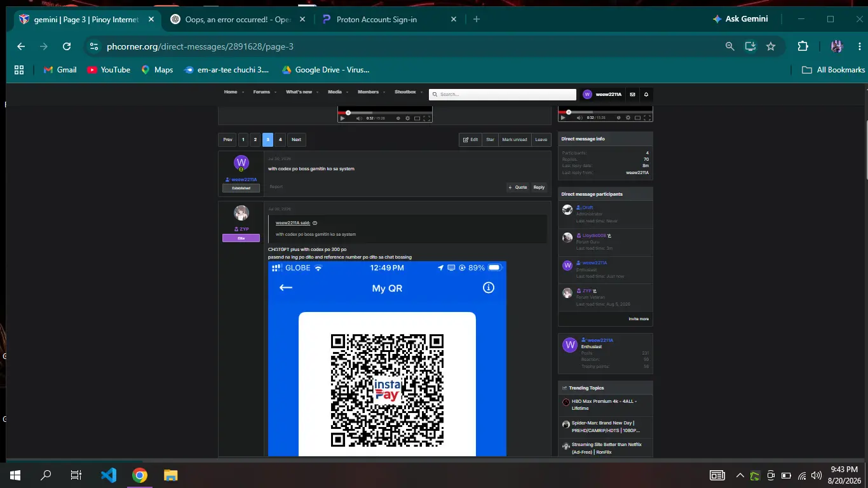Image resolution: width=868 pixels, height=488 pixels.
Task: Star this direct message conversation
Action: [490, 140]
